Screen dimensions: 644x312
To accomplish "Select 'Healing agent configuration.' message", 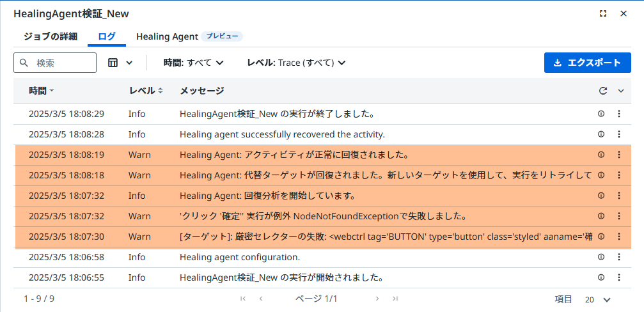I will (240, 257).
